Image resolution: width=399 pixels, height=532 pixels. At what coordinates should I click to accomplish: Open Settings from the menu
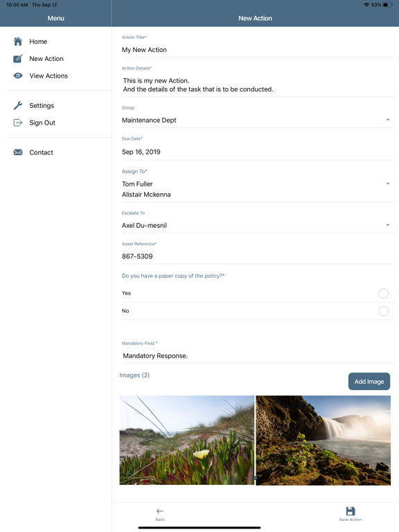(42, 105)
